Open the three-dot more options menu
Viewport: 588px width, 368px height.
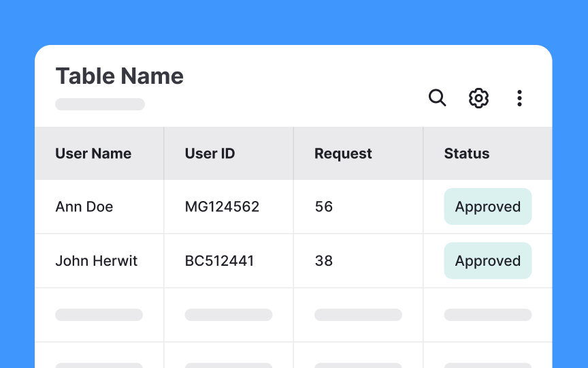point(519,98)
